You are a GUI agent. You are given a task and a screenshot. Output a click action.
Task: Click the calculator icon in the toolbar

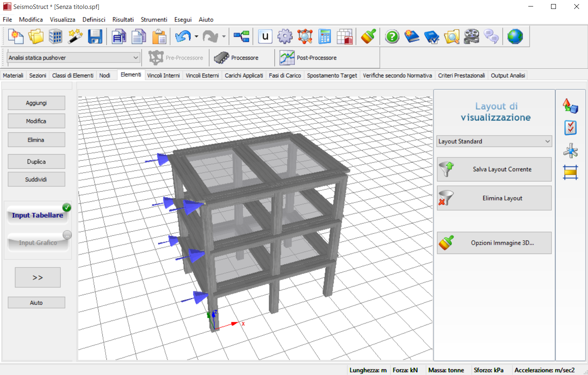tap(324, 37)
